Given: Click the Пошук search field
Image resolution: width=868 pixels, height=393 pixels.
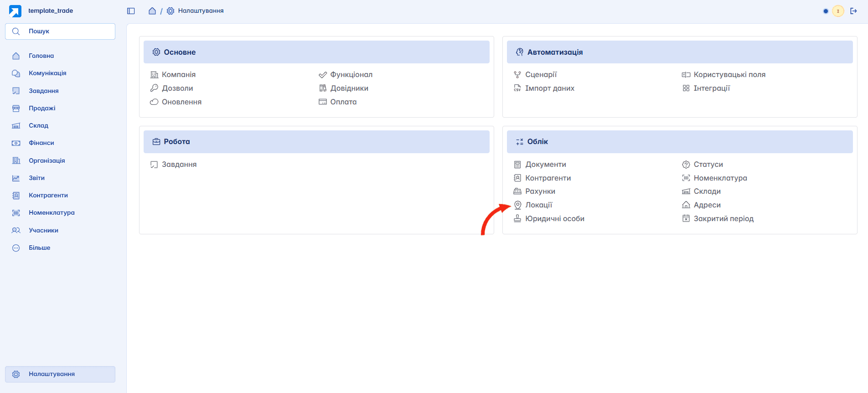Looking at the screenshot, I should tap(60, 31).
